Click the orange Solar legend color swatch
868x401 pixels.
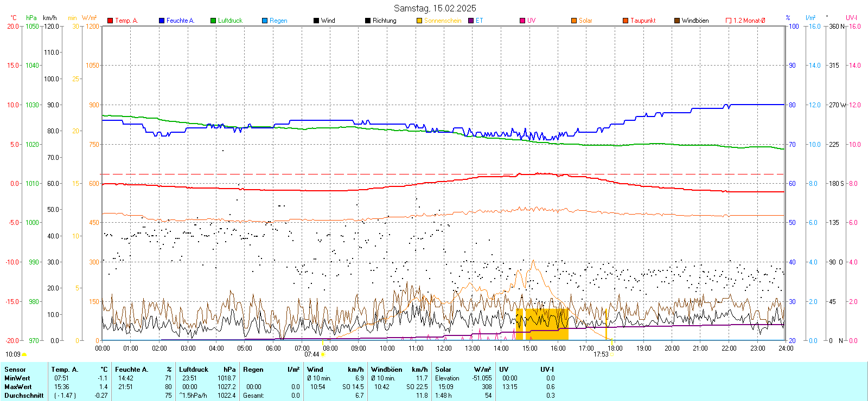(574, 21)
